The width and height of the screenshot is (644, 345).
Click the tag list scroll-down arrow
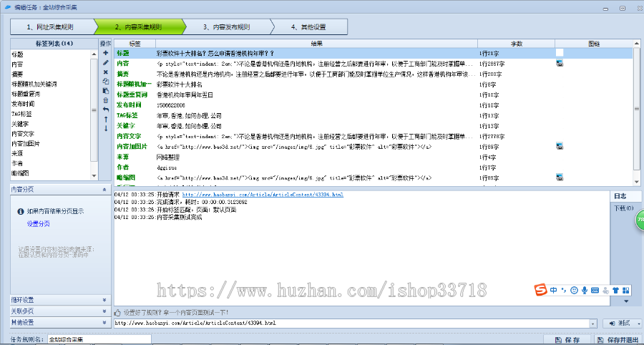click(x=94, y=175)
